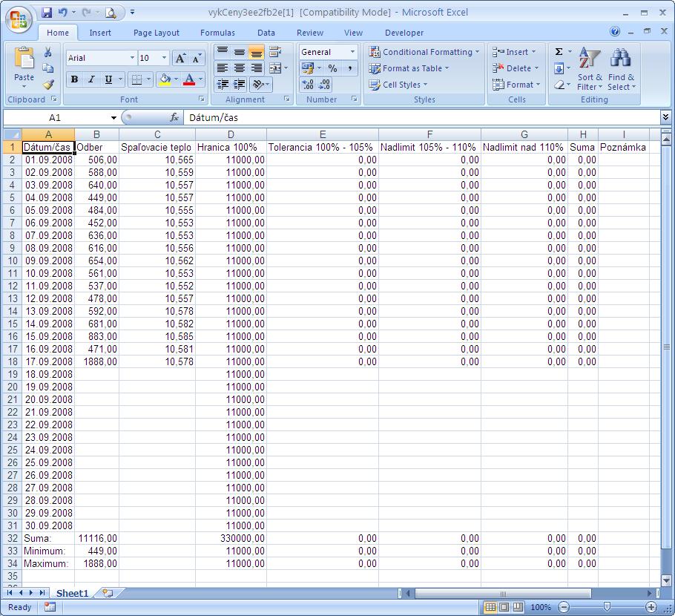Increase the cell indent

(x=240, y=85)
